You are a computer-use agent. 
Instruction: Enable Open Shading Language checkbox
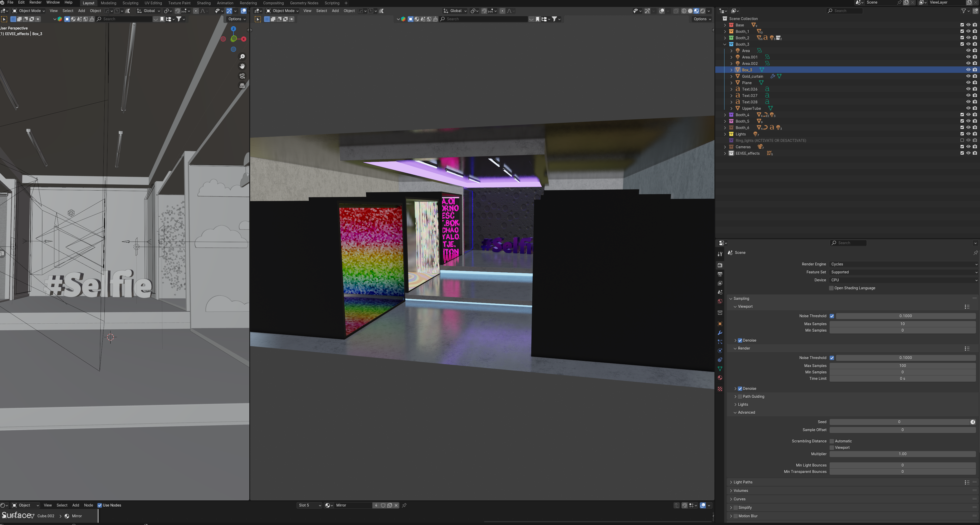[x=832, y=288]
